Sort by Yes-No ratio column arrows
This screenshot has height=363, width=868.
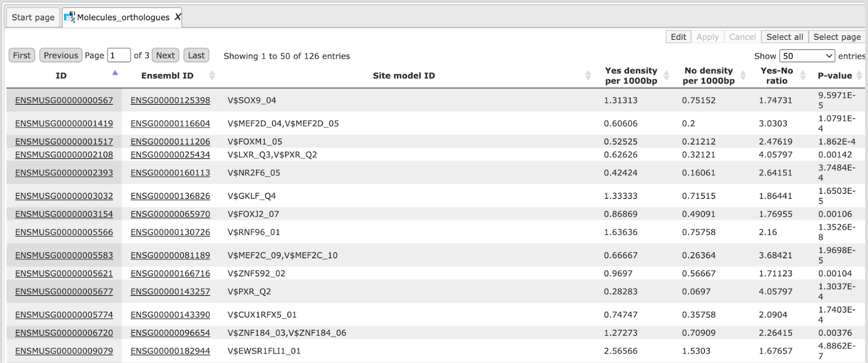coord(803,75)
